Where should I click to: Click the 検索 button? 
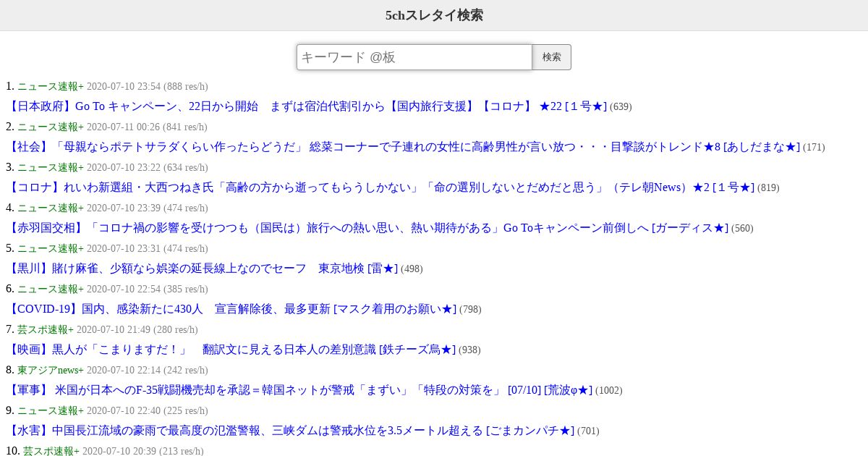click(552, 57)
